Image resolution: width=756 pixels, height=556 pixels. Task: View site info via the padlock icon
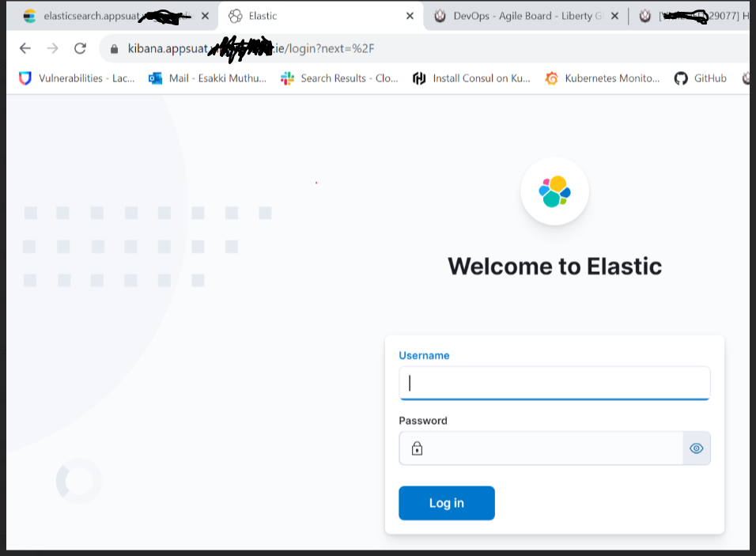(114, 49)
